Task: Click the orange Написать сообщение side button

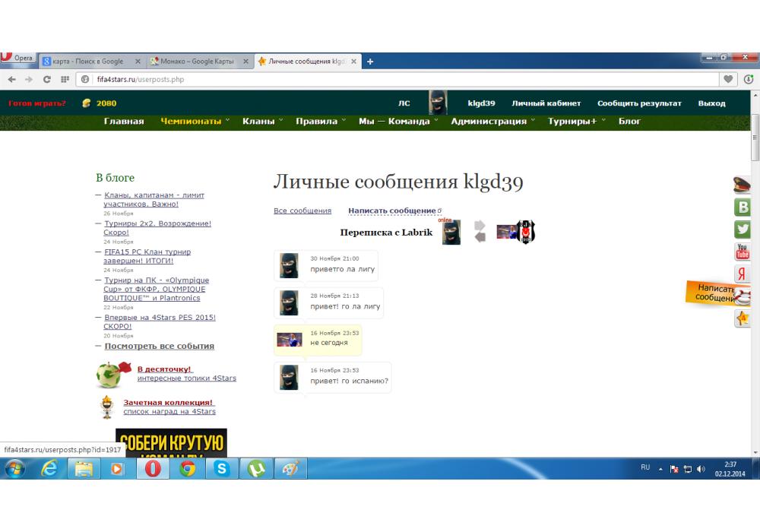Action: tap(713, 293)
